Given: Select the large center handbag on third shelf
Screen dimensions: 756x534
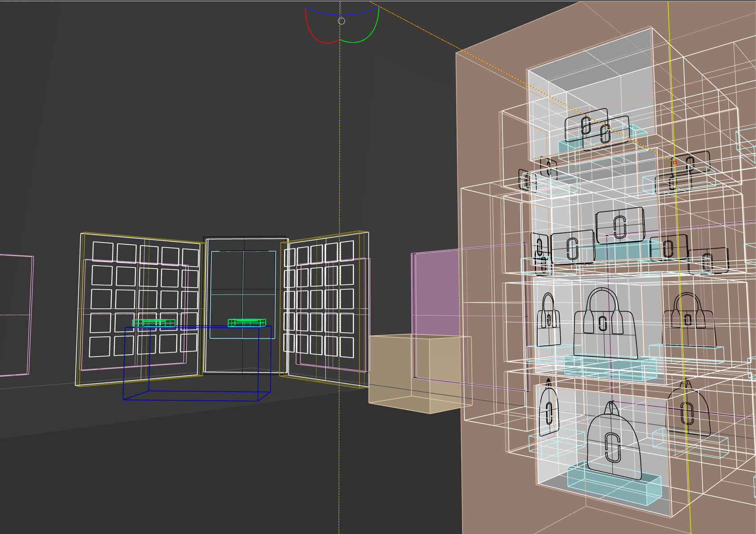Looking at the screenshot, I should coord(605,324).
